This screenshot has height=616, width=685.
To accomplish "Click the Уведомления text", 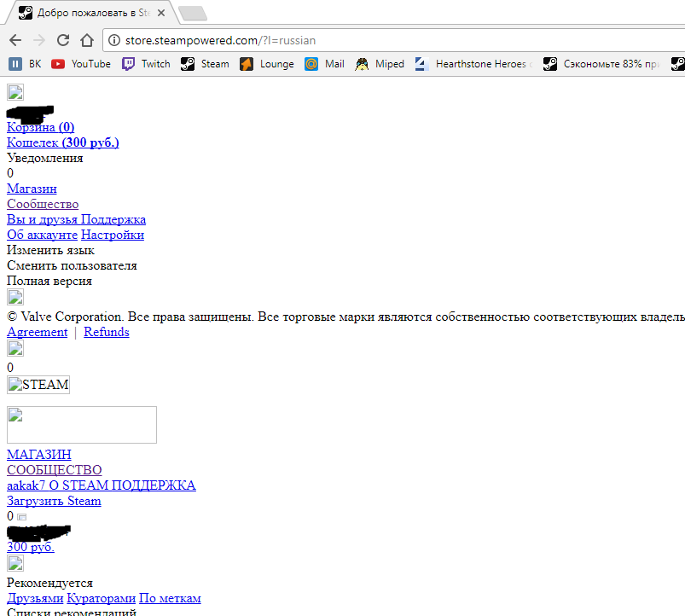I will point(45,158).
